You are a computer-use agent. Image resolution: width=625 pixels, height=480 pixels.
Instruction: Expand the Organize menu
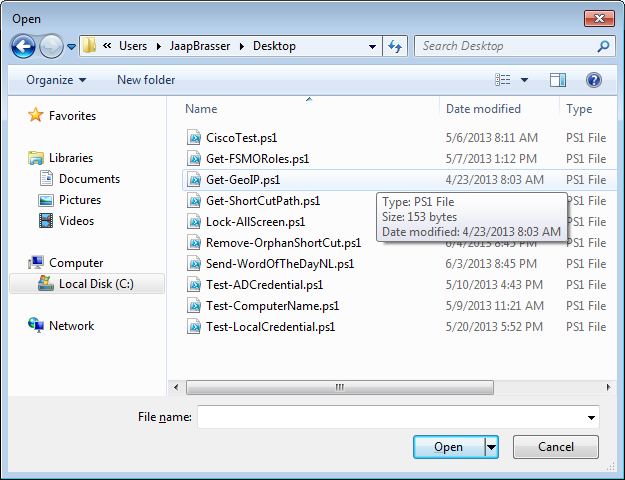56,80
